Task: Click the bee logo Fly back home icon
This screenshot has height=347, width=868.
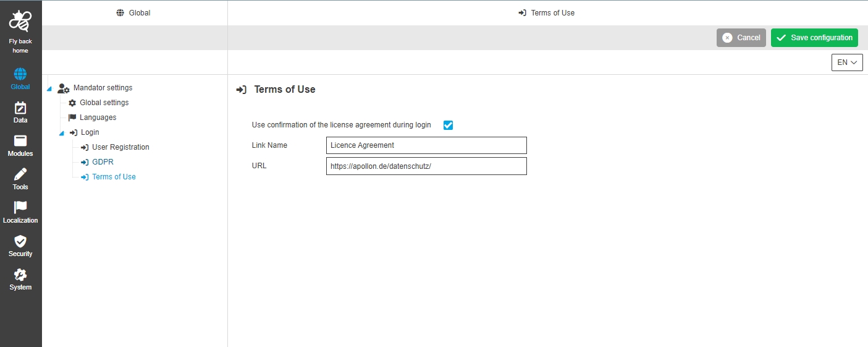Action: click(x=20, y=23)
